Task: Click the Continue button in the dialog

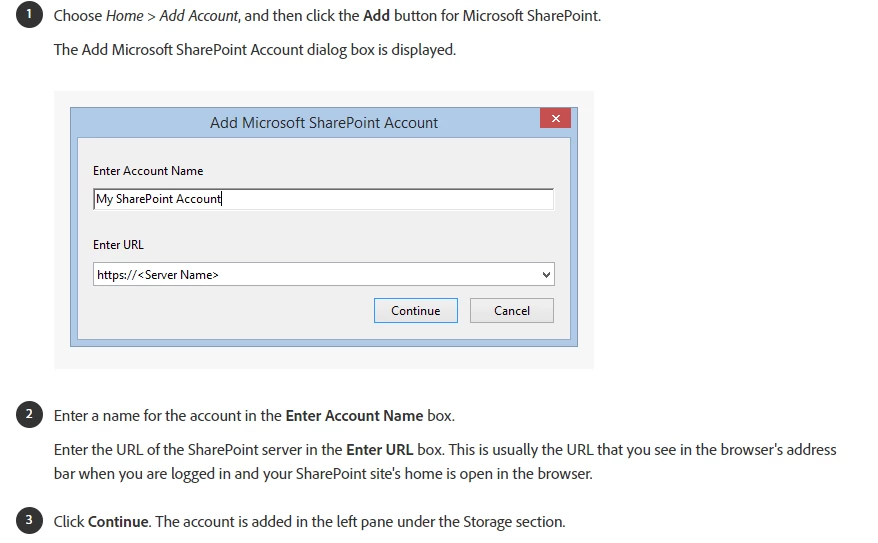Action: [415, 311]
